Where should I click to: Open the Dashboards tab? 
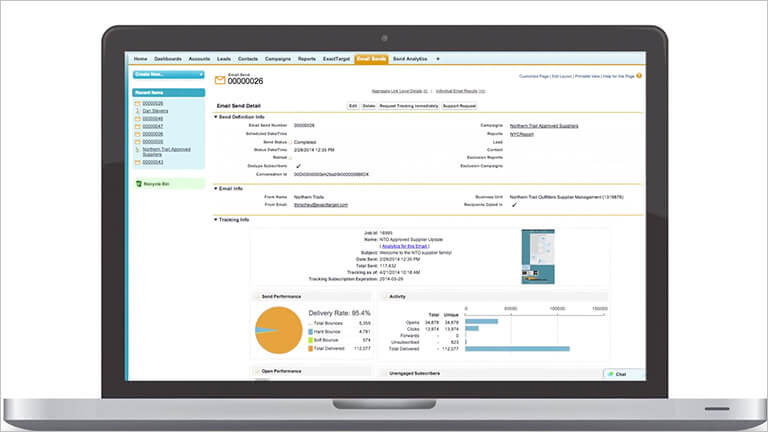pyautogui.click(x=168, y=59)
